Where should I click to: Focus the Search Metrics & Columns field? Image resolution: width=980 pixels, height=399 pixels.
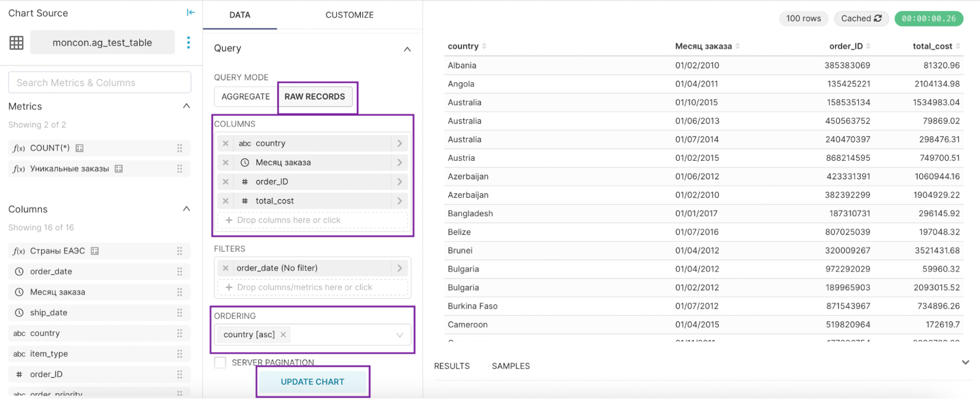coord(100,83)
